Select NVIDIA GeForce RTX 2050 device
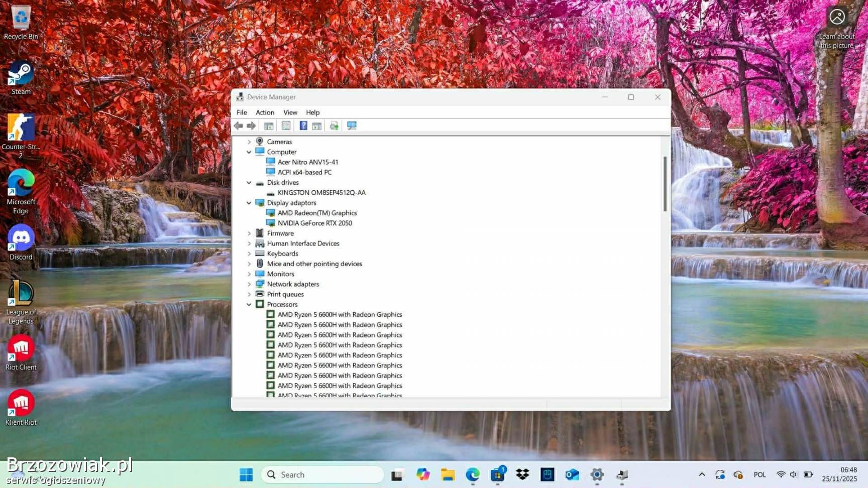The height and width of the screenshot is (488, 868). 314,223
